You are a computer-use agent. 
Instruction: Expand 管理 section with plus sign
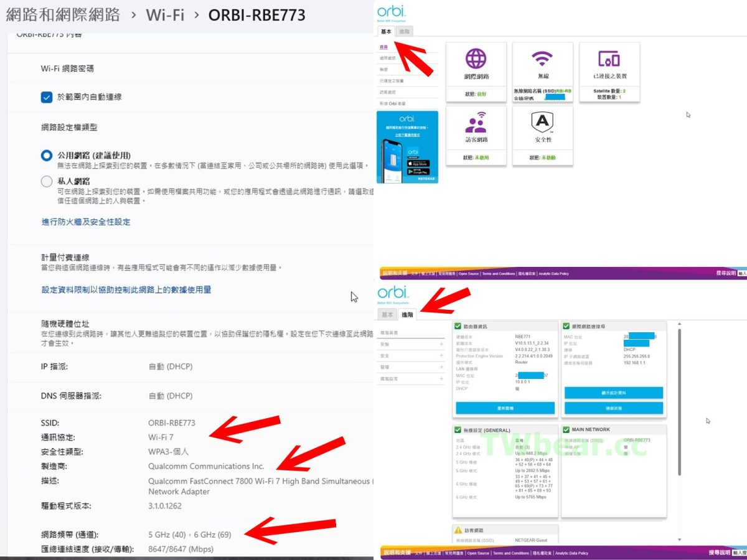tap(441, 367)
